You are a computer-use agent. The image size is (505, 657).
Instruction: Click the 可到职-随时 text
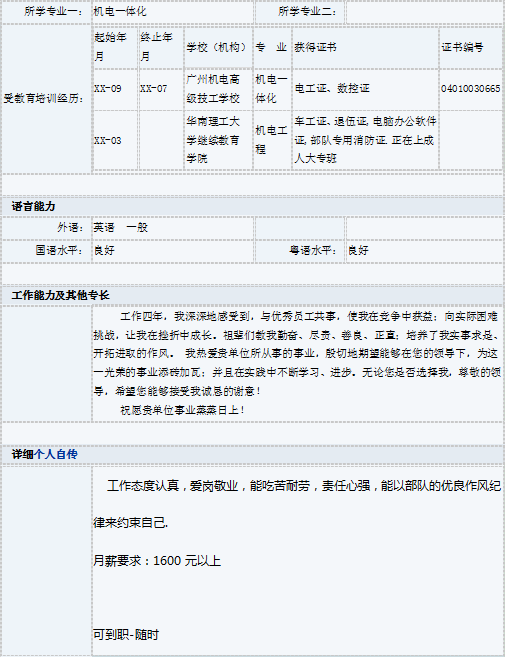coord(126,635)
